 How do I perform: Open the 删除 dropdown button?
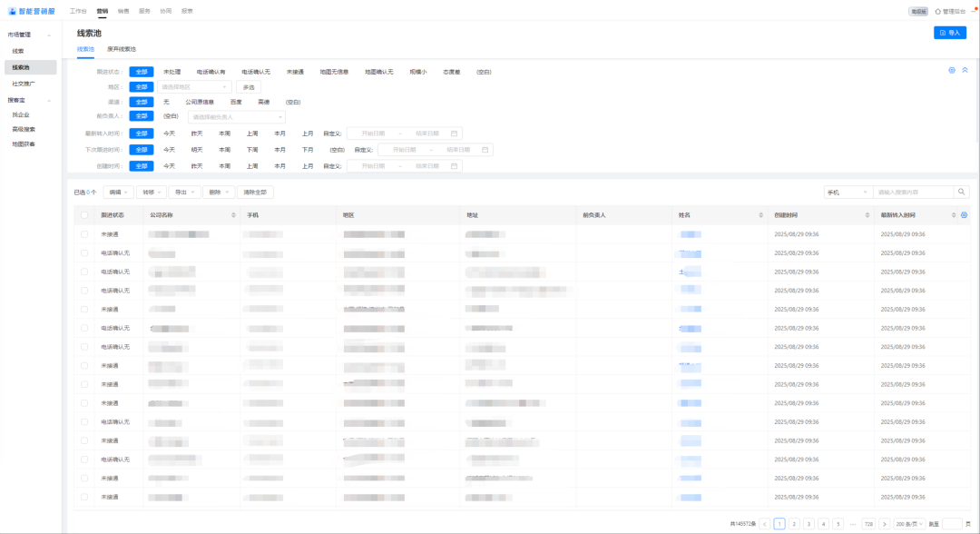click(219, 192)
